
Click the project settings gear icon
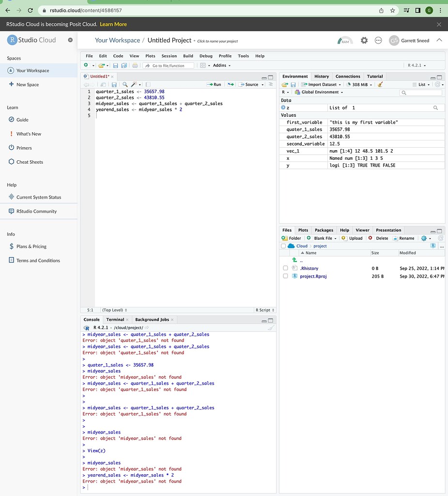point(364,41)
